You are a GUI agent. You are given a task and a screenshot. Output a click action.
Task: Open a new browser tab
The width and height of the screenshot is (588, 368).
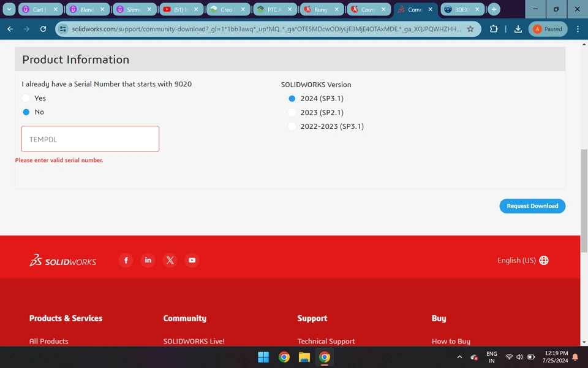click(494, 9)
